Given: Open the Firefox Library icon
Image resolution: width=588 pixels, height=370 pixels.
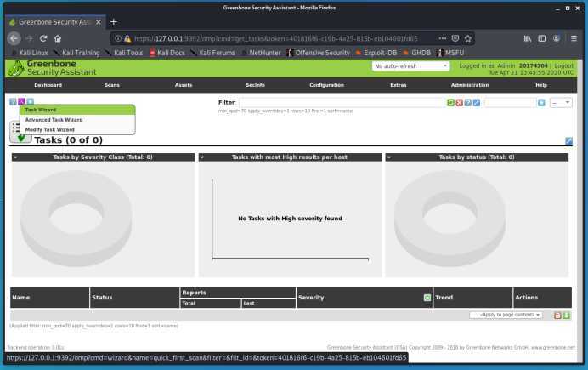Looking at the screenshot, I should click(528, 38).
